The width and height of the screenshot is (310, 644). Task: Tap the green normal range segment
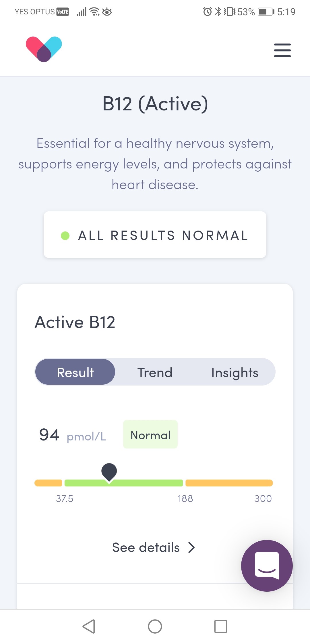pyautogui.click(x=149, y=483)
